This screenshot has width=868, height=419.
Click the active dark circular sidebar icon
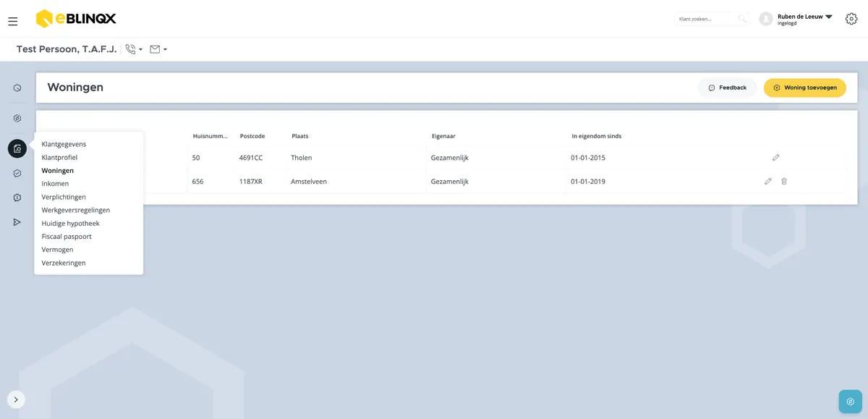(x=17, y=148)
